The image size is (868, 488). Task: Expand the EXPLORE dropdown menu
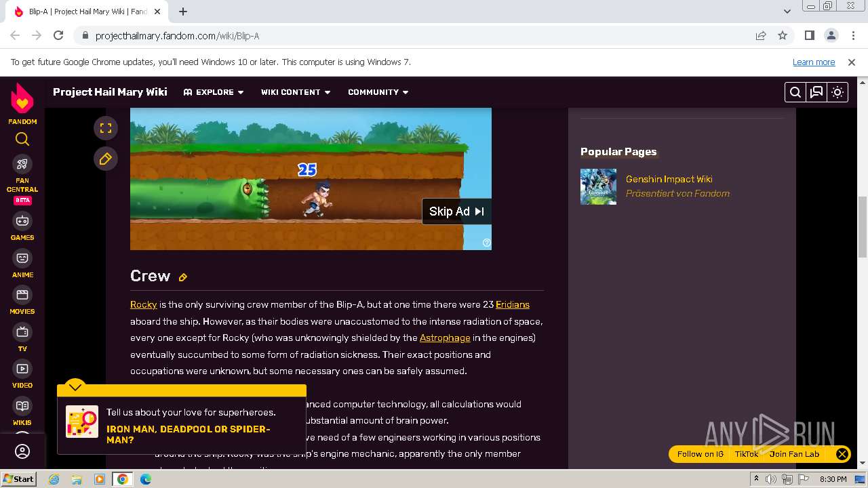coord(214,92)
